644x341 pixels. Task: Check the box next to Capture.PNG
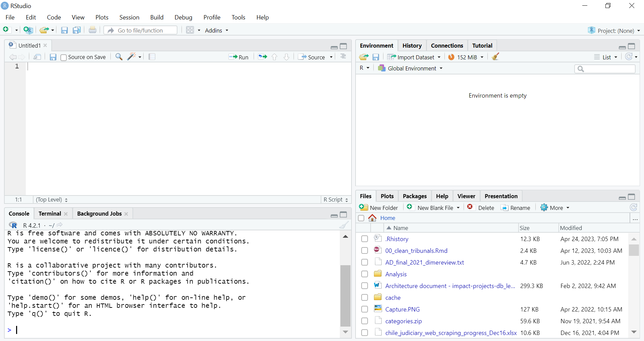(x=365, y=309)
